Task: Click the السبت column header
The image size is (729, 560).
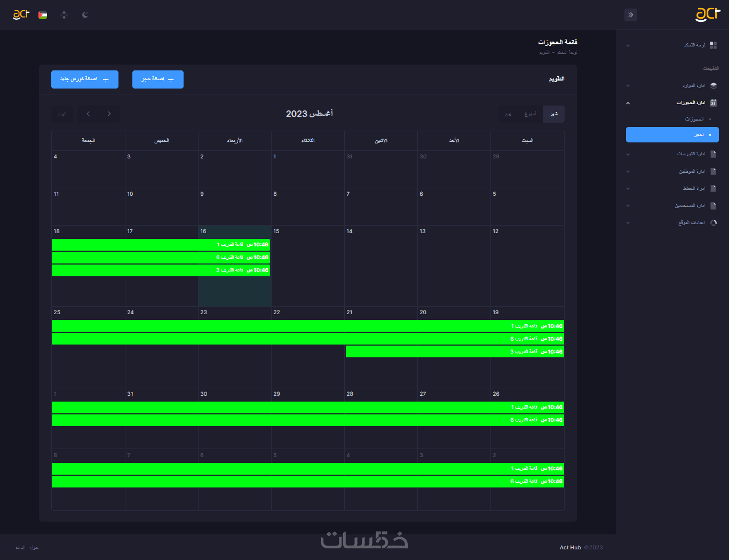Action: click(x=527, y=141)
